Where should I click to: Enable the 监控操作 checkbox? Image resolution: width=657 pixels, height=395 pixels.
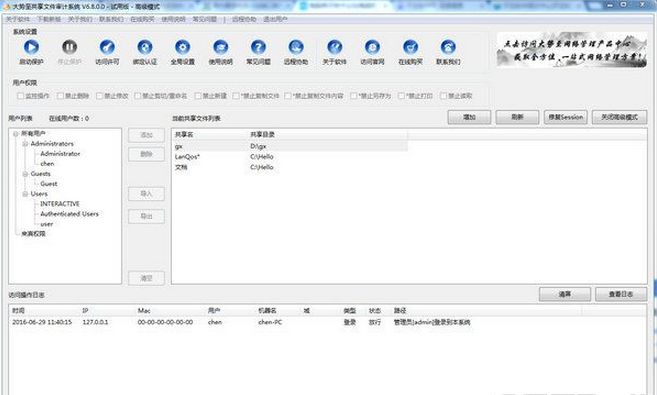coord(20,96)
